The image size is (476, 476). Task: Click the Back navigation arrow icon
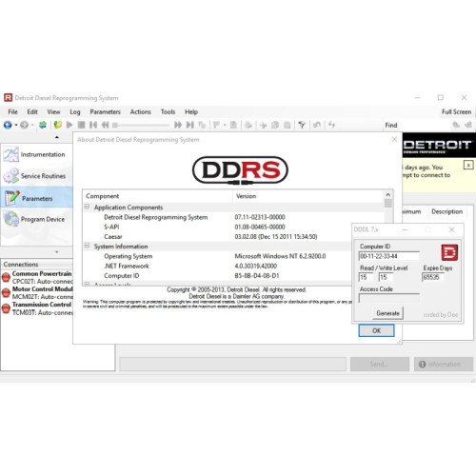(x=8, y=125)
